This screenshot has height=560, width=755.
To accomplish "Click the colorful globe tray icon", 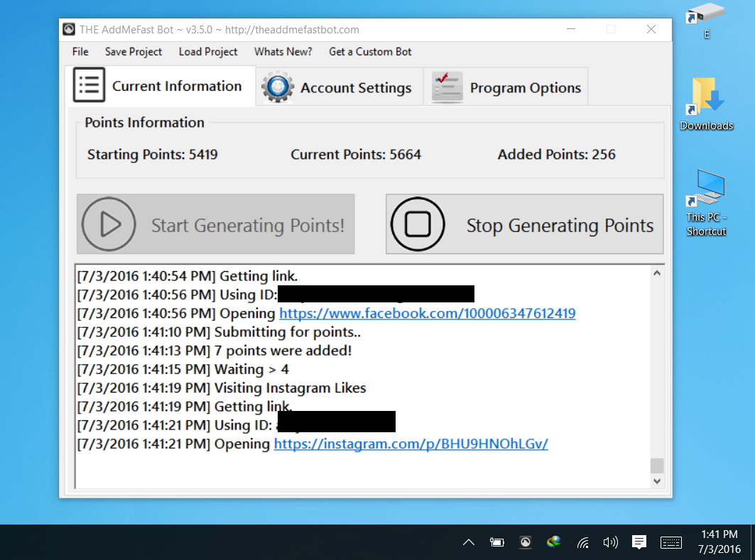I will coord(554,543).
